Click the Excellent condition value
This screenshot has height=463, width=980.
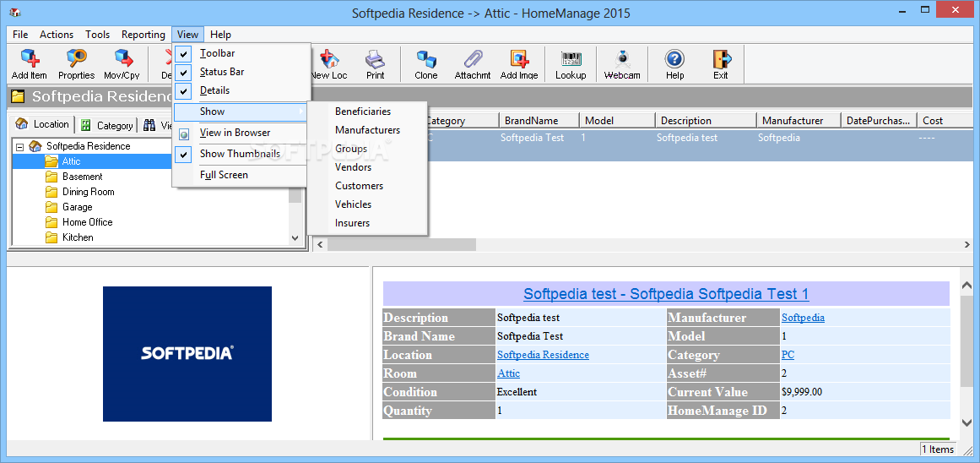point(517,392)
